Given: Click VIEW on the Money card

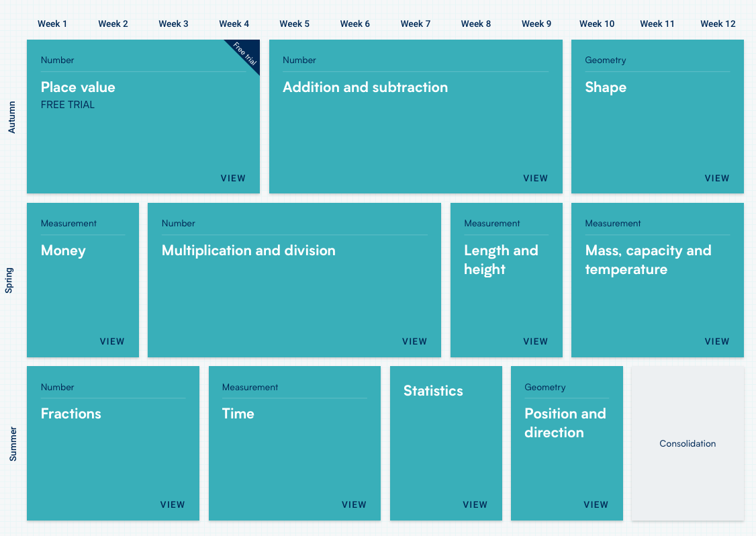Looking at the screenshot, I should pyautogui.click(x=112, y=342).
